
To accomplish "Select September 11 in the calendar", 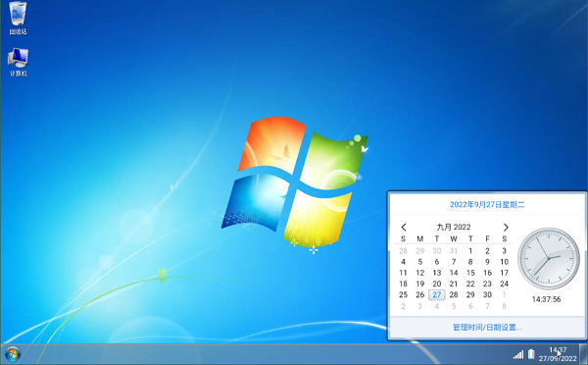I will 403,273.
